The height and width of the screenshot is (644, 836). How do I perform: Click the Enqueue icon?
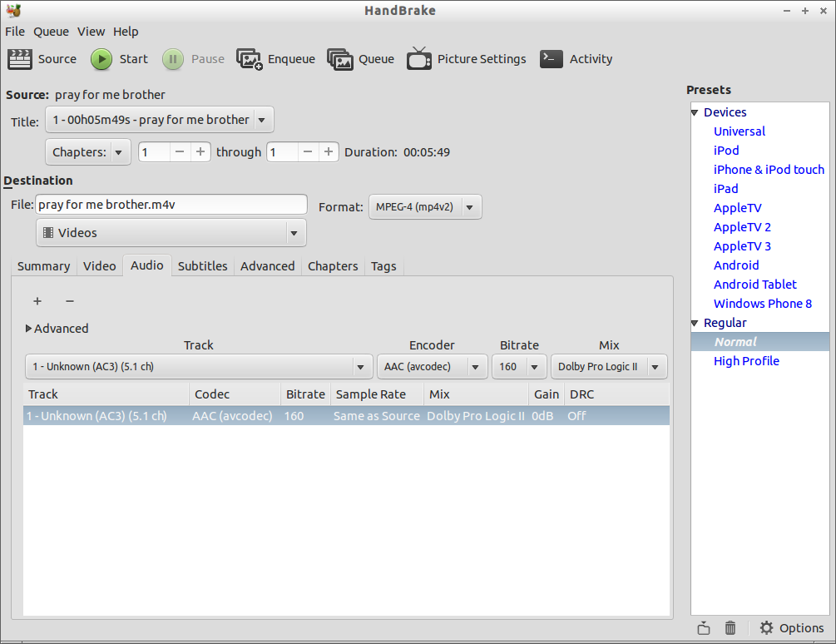tap(249, 59)
